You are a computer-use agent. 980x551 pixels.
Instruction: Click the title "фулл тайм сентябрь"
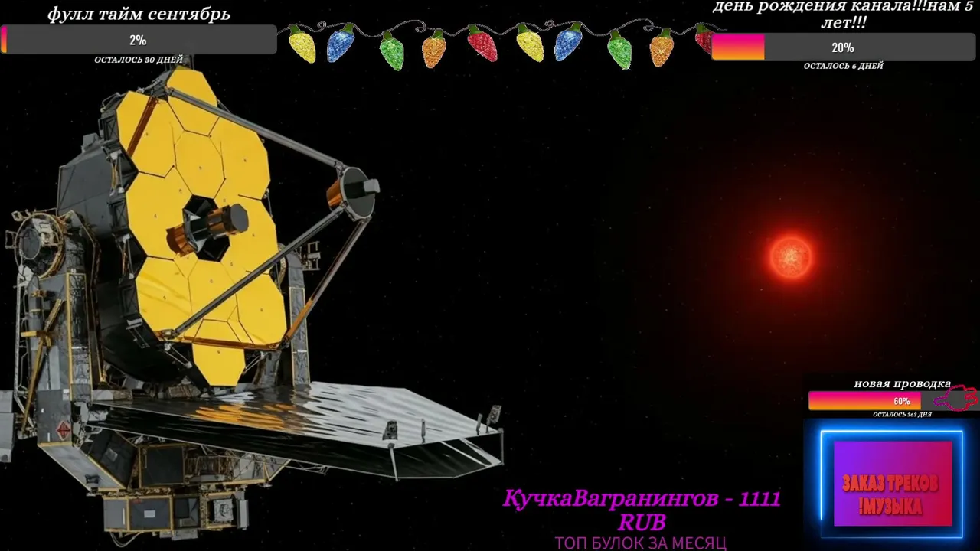click(139, 14)
